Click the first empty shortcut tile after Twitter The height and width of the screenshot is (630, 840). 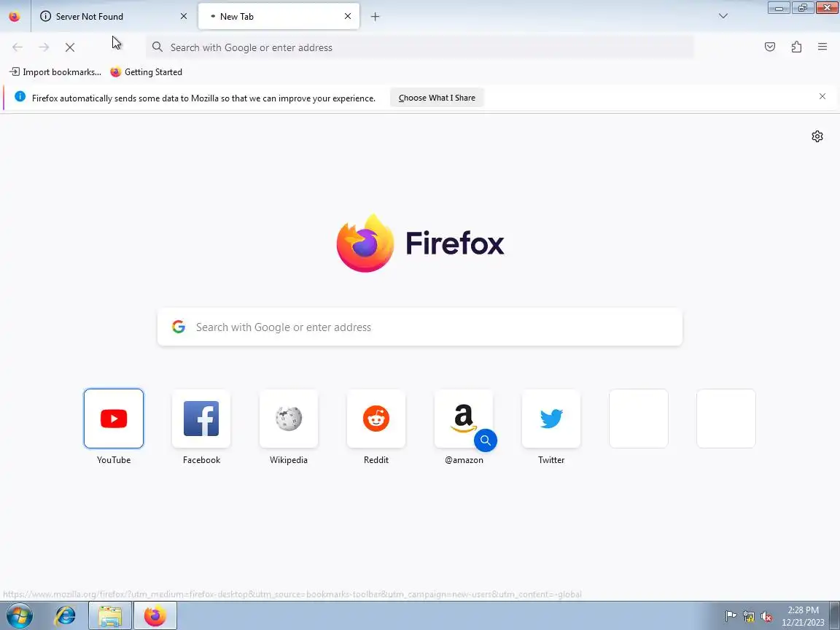point(639,419)
